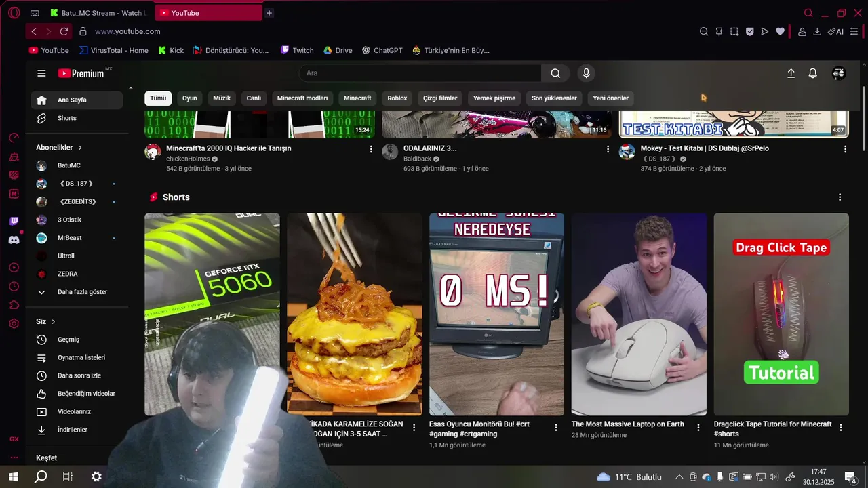This screenshot has width=868, height=488.
Task: Open GX Control speedometer in sidebar
Action: point(14,138)
